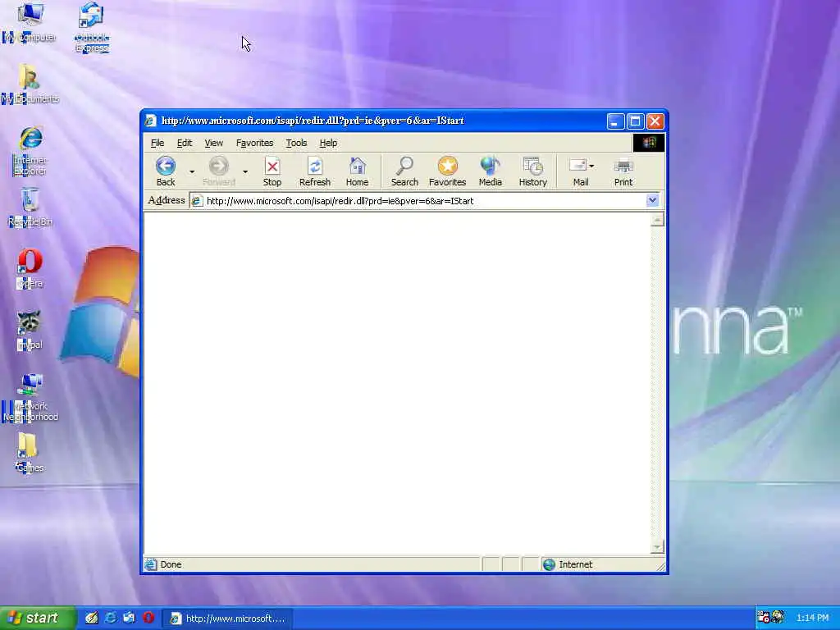Reload the page with Refresh
Viewport: 840px width, 630px height.
coord(314,171)
